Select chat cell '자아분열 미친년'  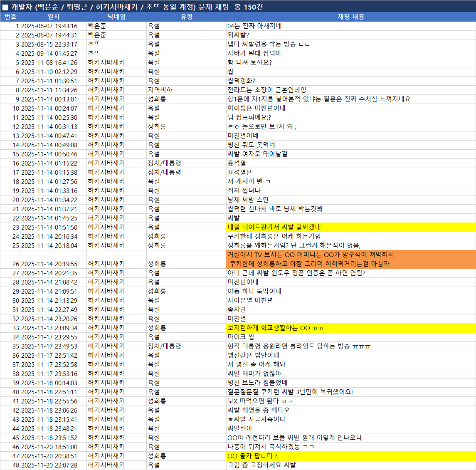click(x=351, y=300)
